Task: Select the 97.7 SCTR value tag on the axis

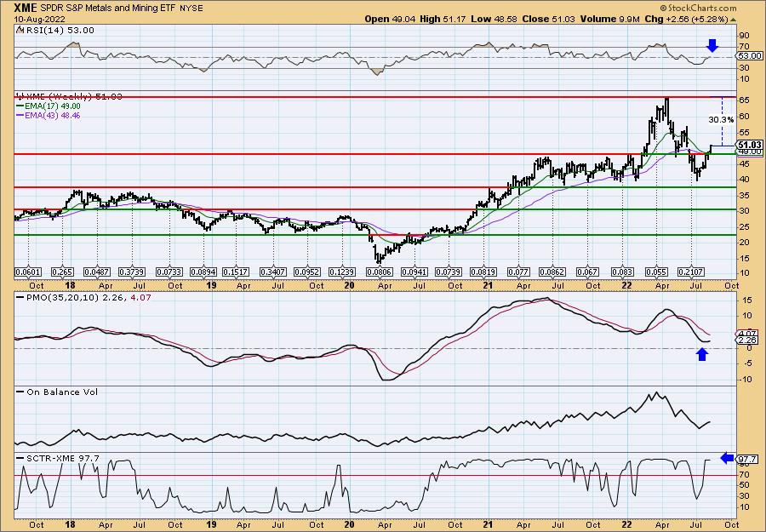Action: pyautogui.click(x=748, y=459)
